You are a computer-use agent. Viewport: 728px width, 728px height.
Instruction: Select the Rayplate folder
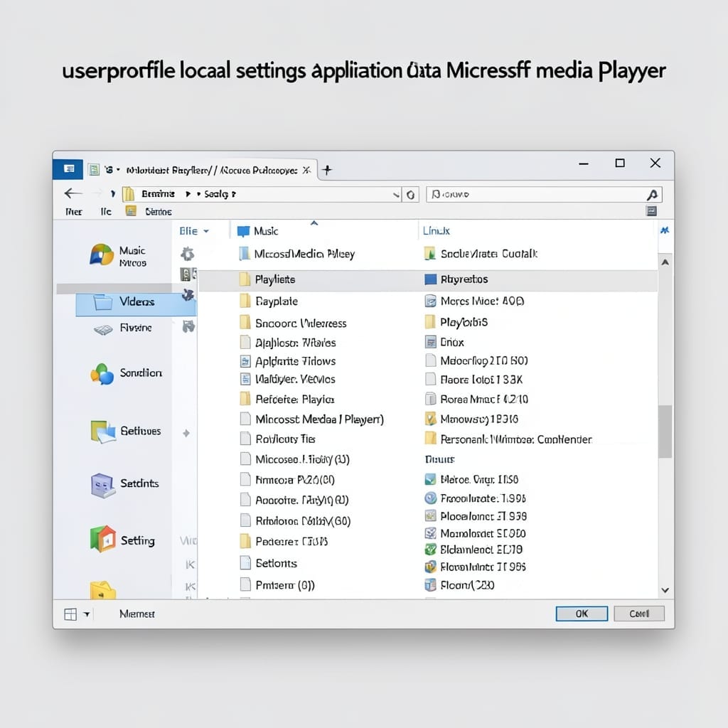(269, 301)
